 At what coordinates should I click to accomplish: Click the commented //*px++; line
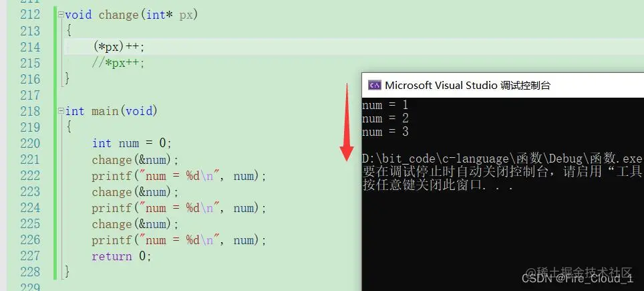click(119, 64)
